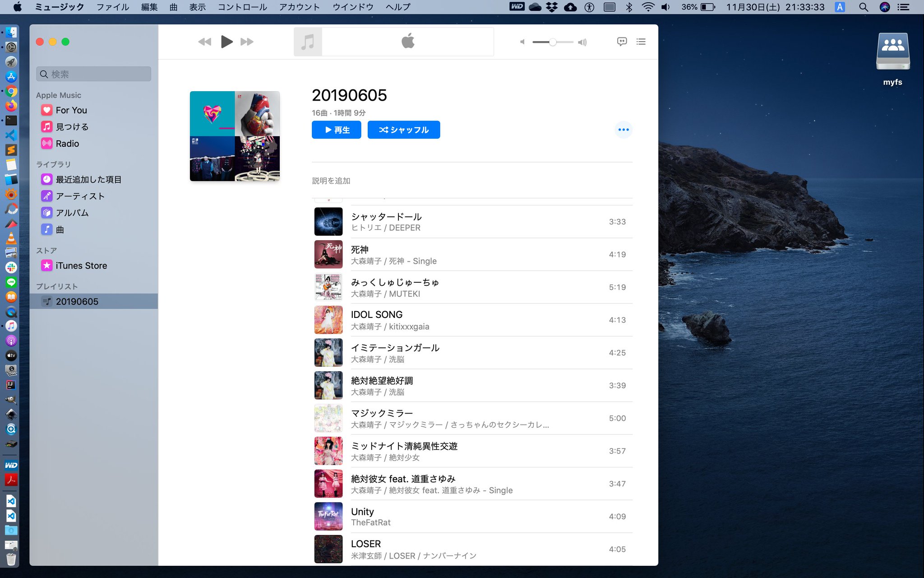Viewport: 924px width, 578px height.
Task: Click the low volume speaker icon
Action: click(x=522, y=42)
